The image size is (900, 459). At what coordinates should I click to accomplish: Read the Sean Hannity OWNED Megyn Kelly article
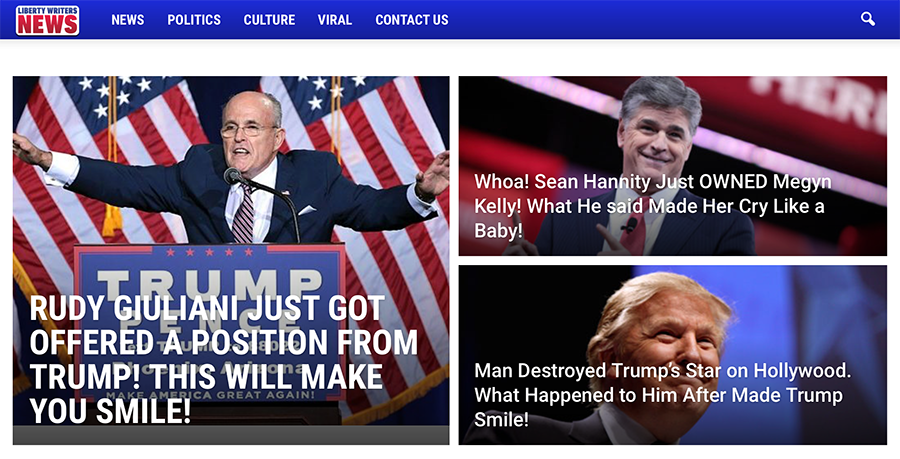[x=653, y=207]
